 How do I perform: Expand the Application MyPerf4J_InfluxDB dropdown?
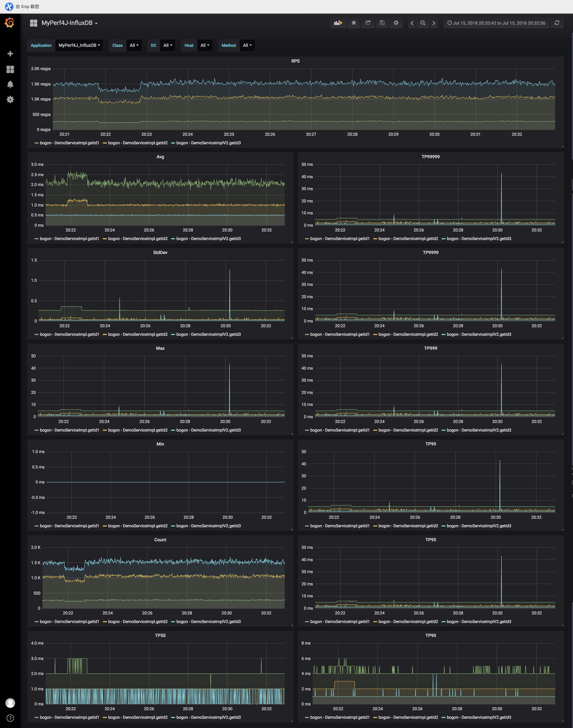click(79, 45)
